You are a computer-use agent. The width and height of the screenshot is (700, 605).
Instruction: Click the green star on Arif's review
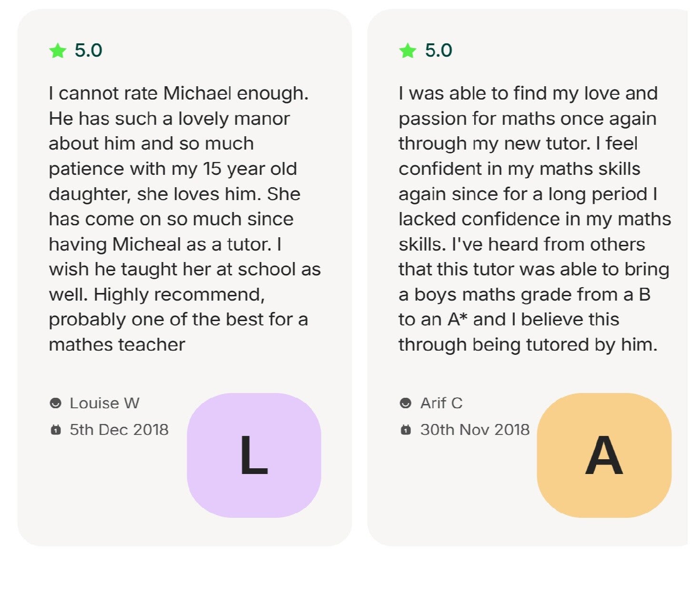point(408,50)
